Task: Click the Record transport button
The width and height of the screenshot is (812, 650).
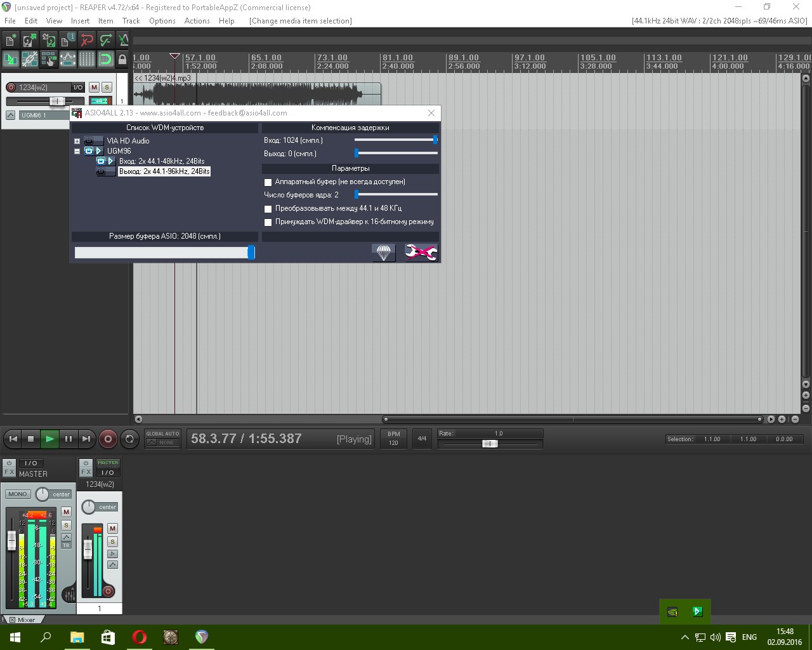Action: [x=108, y=439]
